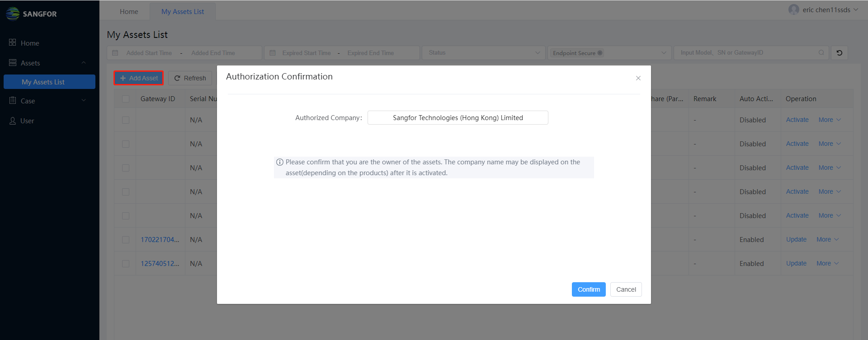Select My Assets List in sidebar
Screen dimensions: 868x340
click(x=49, y=82)
